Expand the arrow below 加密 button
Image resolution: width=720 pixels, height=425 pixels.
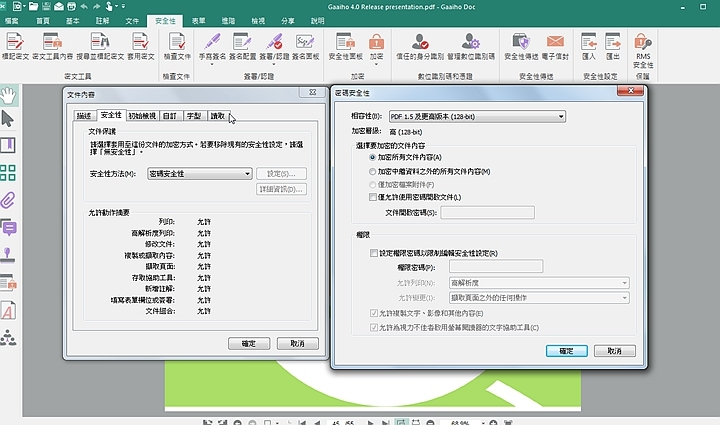pyautogui.click(x=376, y=65)
